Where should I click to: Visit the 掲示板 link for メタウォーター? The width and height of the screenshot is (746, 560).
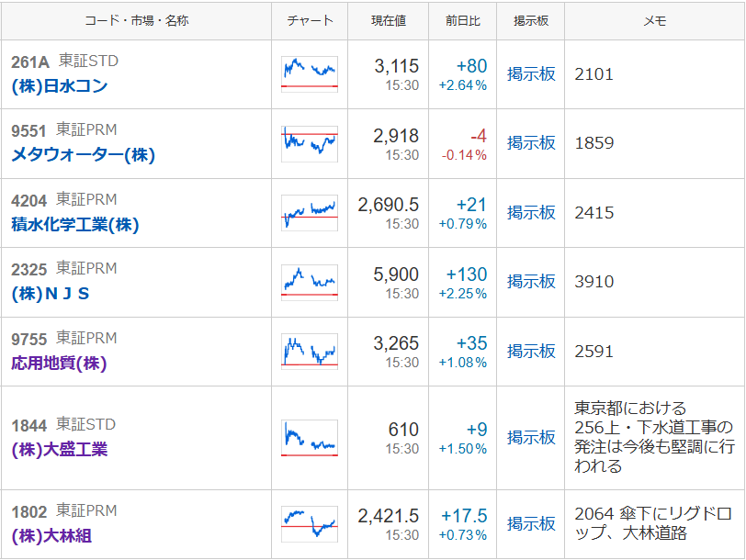pos(531,143)
